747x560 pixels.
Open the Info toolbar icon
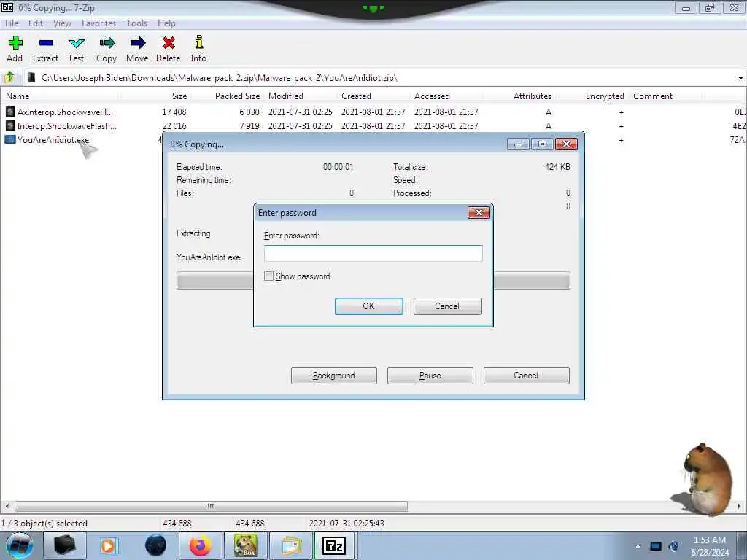pyautogui.click(x=199, y=42)
